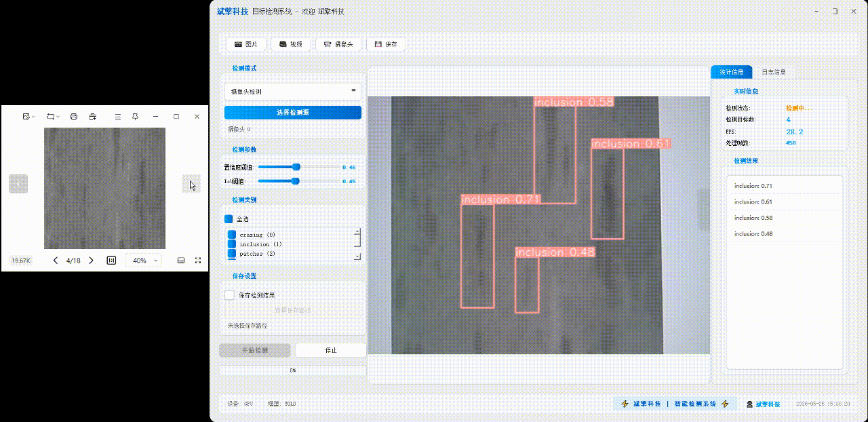Click the lightning icon left of 斌擎科技 banner

[x=625, y=404]
